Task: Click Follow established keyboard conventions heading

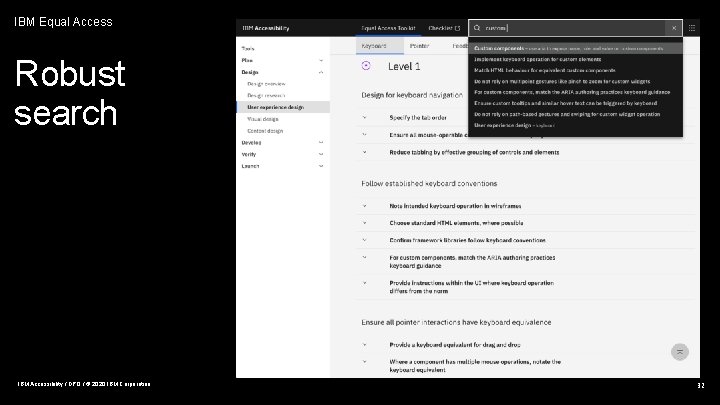Action: [429, 183]
